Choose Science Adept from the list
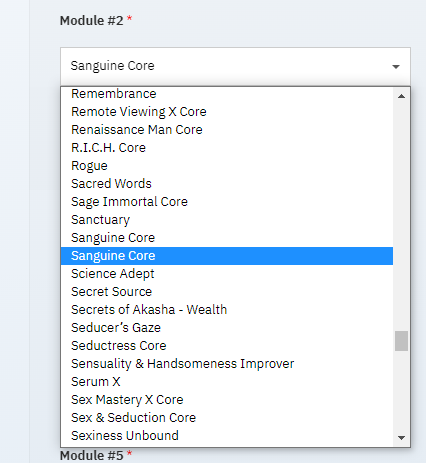The width and height of the screenshot is (426, 463). pos(227,274)
